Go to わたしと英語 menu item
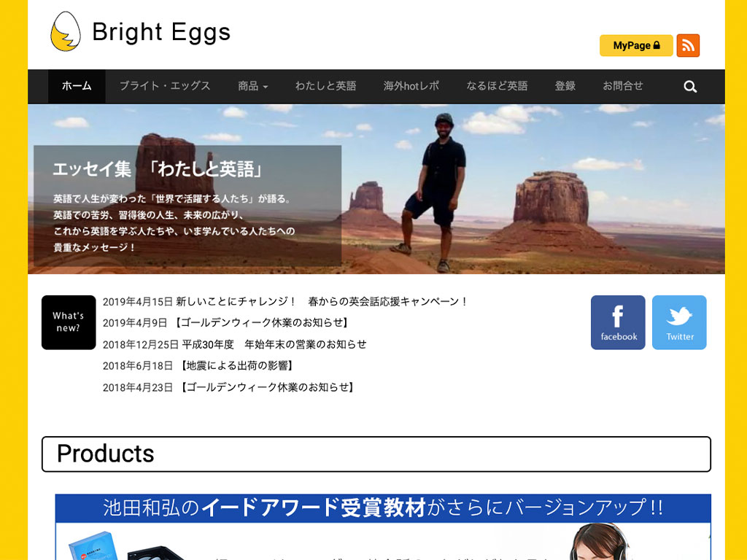Image resolution: width=747 pixels, height=560 pixels. point(326,86)
